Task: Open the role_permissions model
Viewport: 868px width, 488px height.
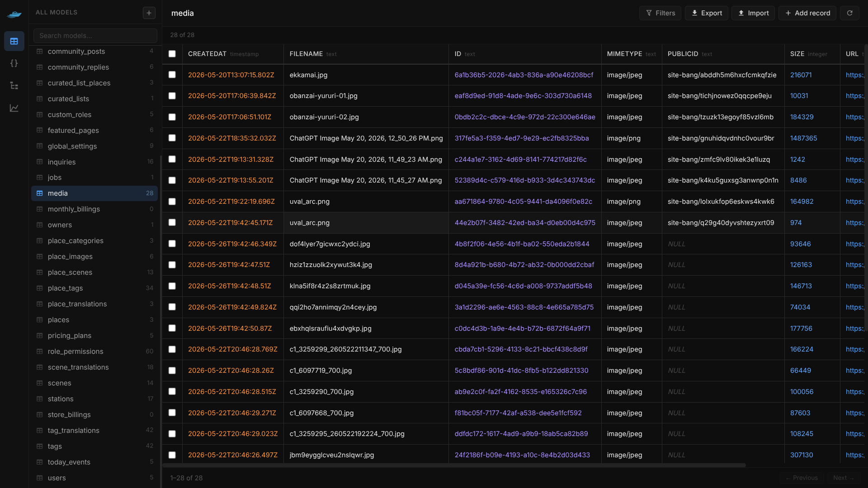Action: click(x=94, y=352)
